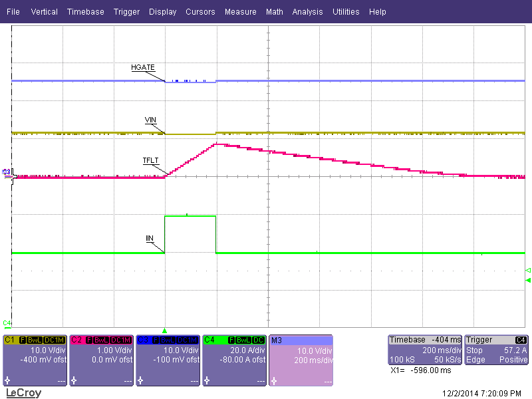Viewport: 532px width, 399px height.
Task: Open the Measure menu
Action: [240, 11]
